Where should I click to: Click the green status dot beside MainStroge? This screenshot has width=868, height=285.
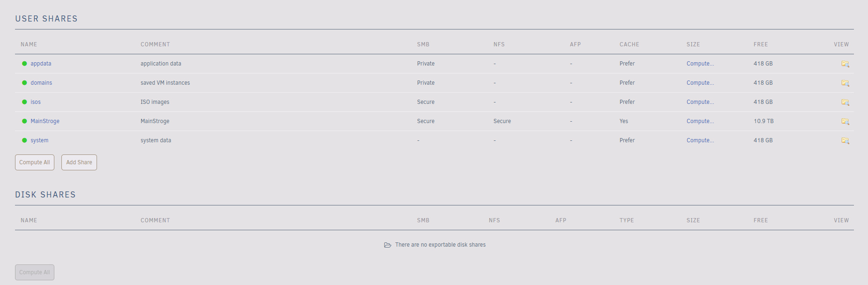(x=24, y=121)
